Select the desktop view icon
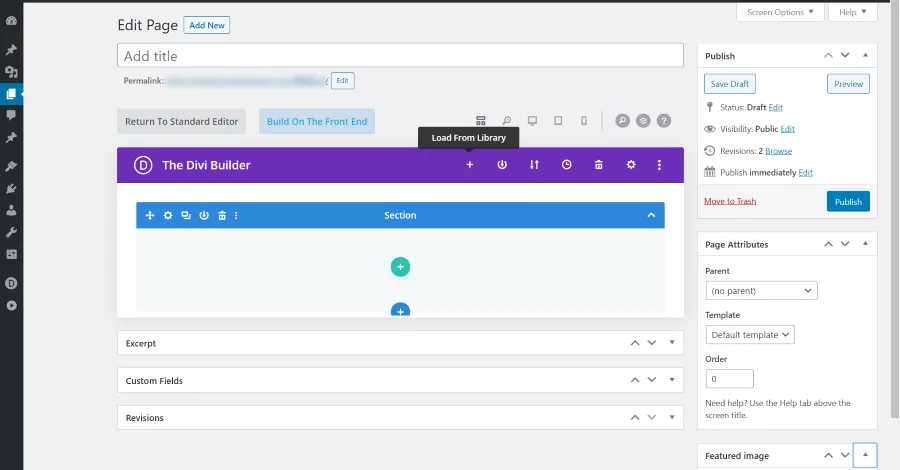Viewport: 900px width, 470px height. 532,121
